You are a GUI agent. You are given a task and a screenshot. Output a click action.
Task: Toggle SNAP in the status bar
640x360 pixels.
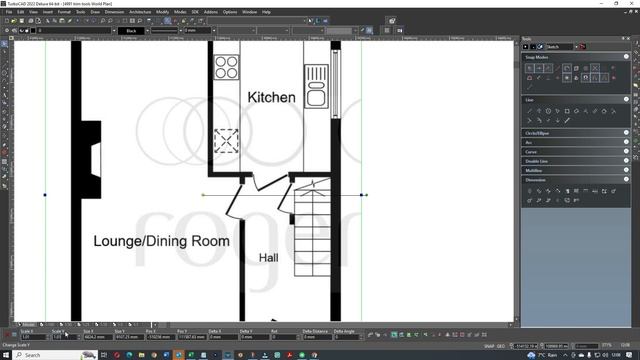pyautogui.click(x=489, y=346)
